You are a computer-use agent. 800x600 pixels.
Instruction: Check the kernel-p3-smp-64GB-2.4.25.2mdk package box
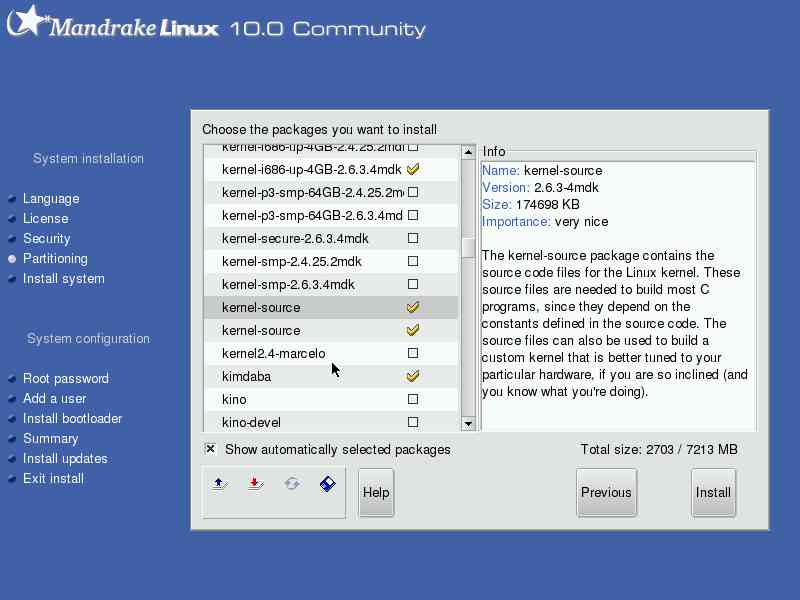coord(413,192)
